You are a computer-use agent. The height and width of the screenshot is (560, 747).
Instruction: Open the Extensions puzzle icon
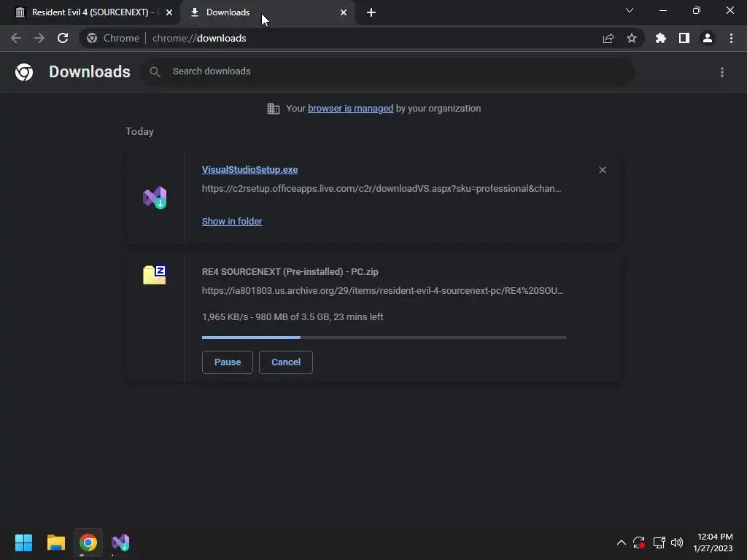tap(661, 38)
